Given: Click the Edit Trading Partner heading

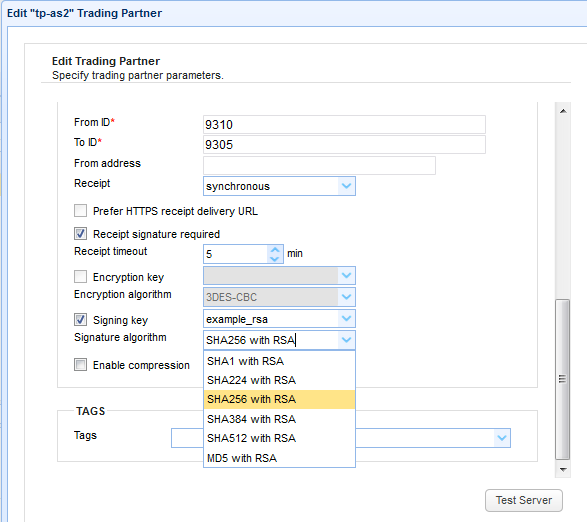Looking at the screenshot, I should click(106, 61).
